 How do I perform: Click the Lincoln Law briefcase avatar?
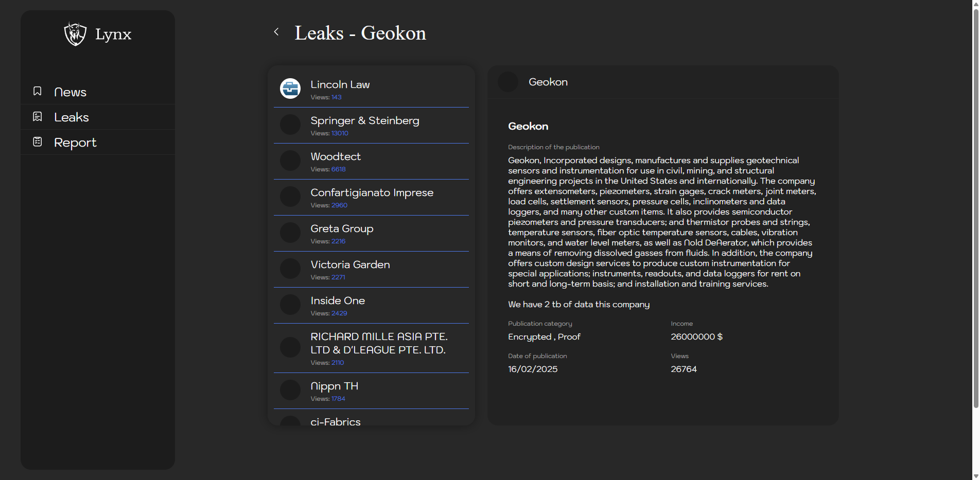click(290, 88)
